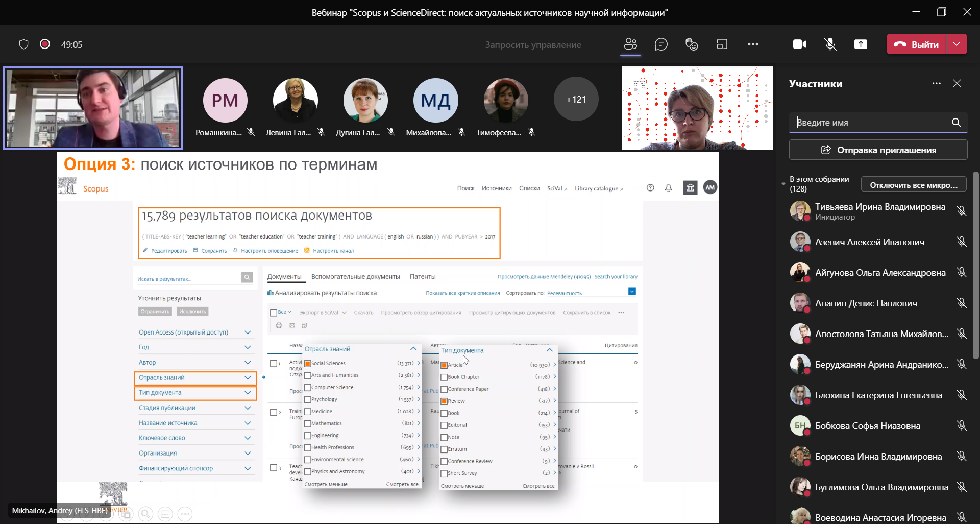
Task: Focus the Введите имя search field
Action: (x=870, y=123)
